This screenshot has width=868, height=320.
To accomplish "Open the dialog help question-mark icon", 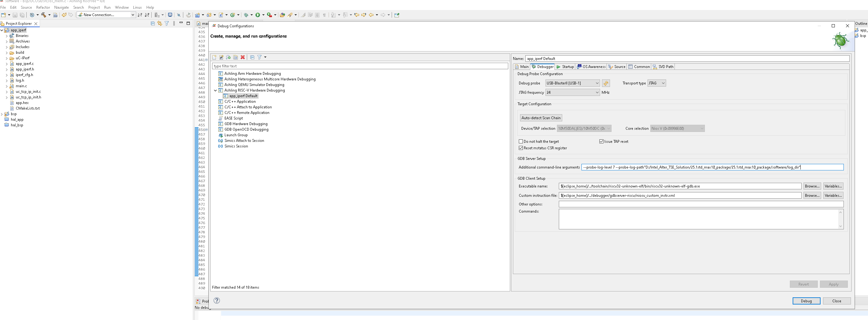I will (x=217, y=300).
